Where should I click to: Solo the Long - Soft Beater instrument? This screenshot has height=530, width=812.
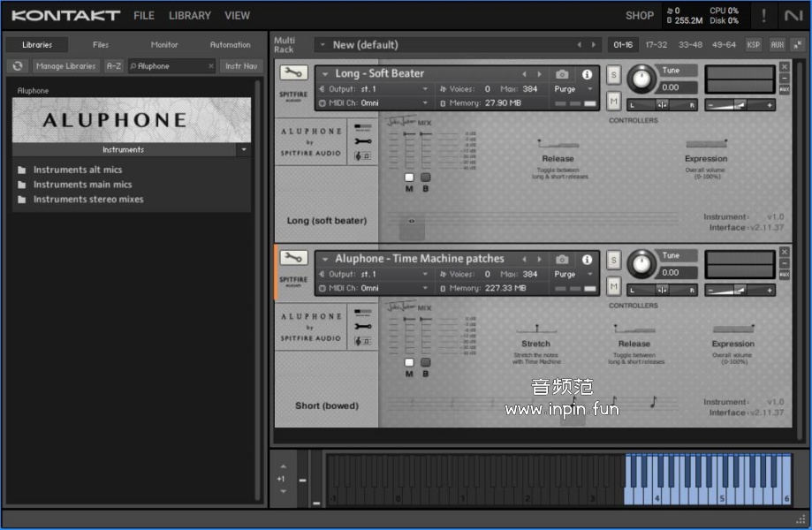coord(613,76)
